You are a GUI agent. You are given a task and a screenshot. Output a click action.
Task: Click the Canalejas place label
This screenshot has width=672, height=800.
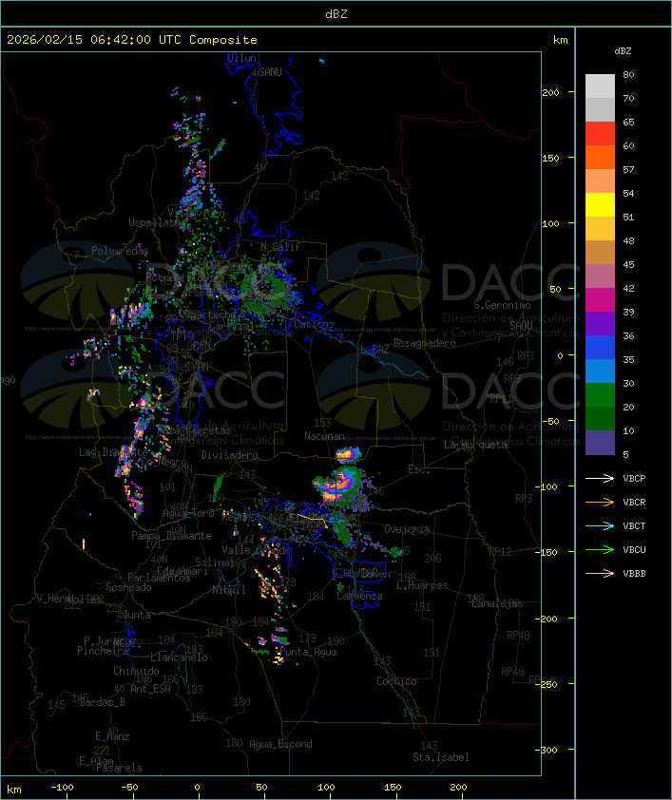497,603
